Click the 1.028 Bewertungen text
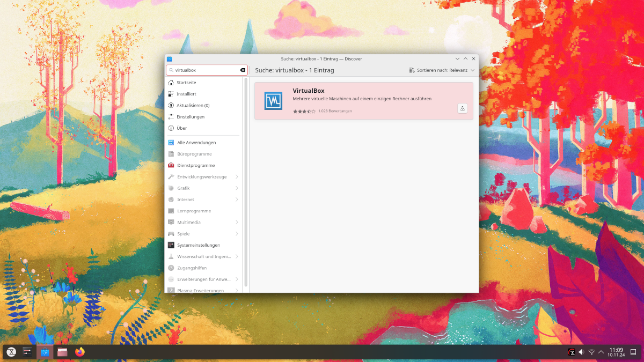The width and height of the screenshot is (644, 362). pos(335,111)
